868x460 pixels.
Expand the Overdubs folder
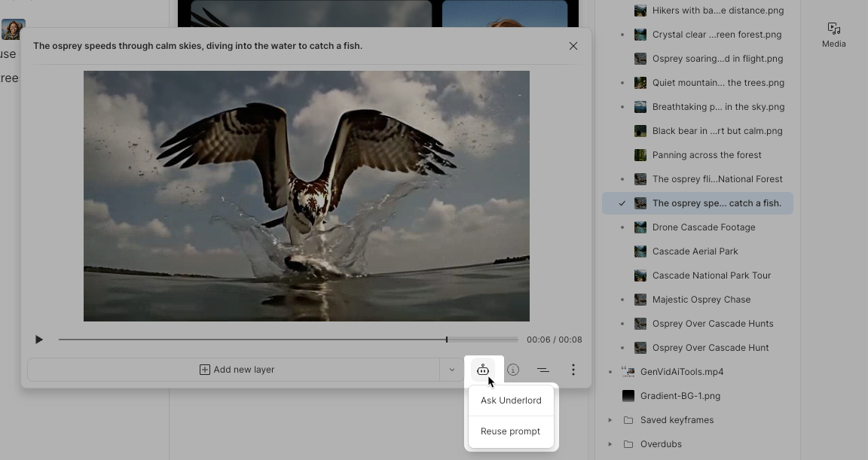(610, 444)
